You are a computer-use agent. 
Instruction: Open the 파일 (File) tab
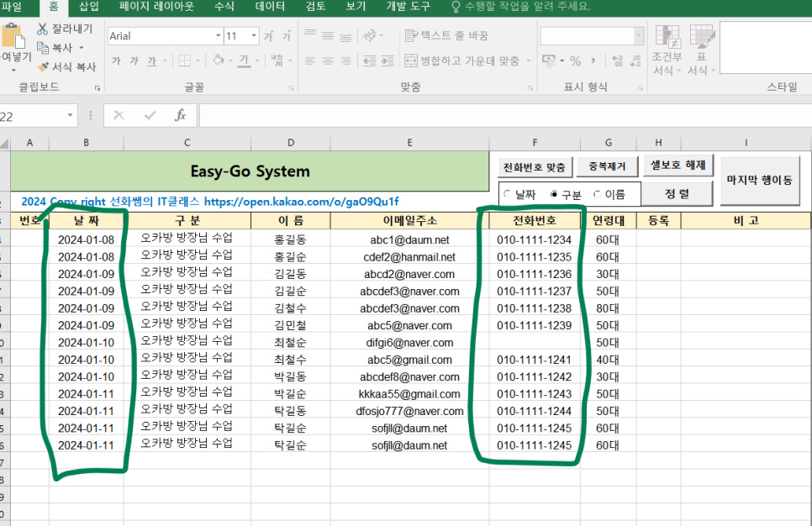pos(12,7)
